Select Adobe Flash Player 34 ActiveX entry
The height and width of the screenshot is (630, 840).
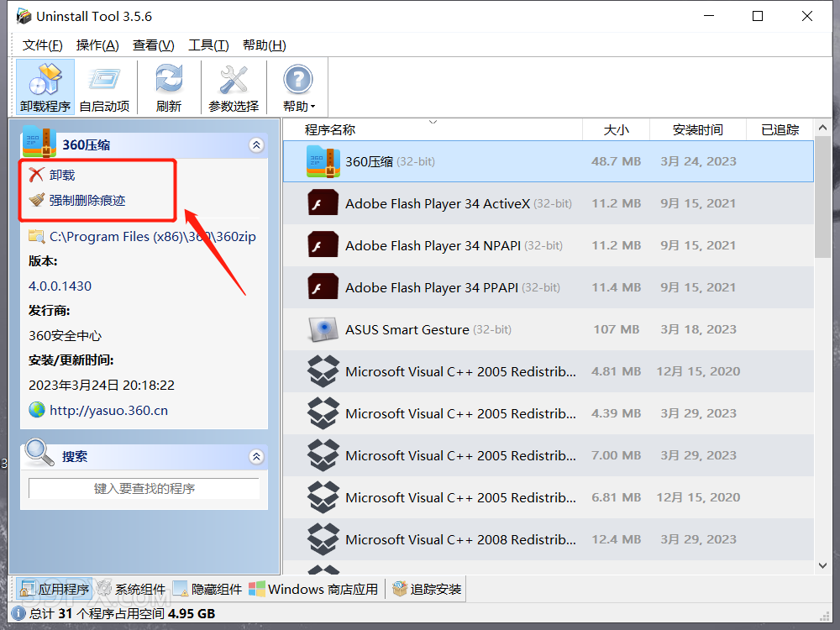[x=437, y=203]
